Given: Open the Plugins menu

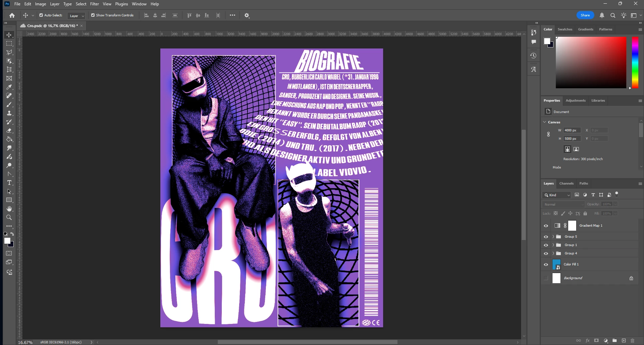Looking at the screenshot, I should click(122, 4).
